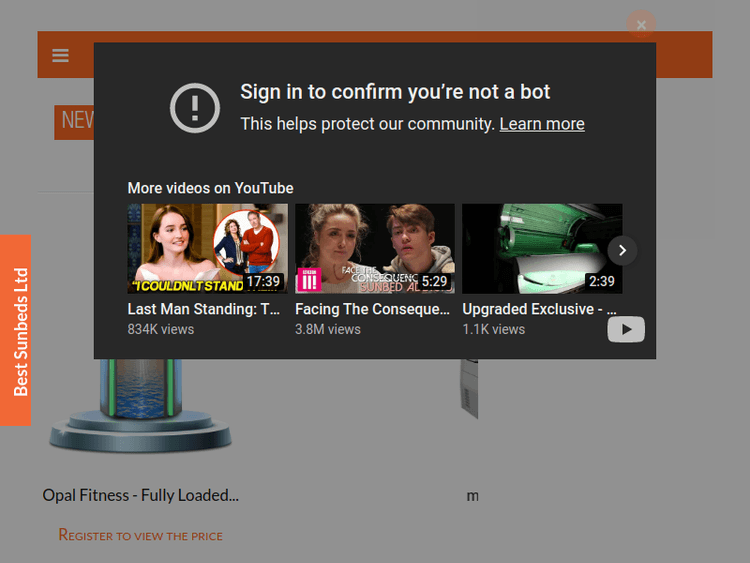Click the 'Sign in to confirm' heading
Image resolution: width=750 pixels, height=563 pixels.
[x=395, y=92]
